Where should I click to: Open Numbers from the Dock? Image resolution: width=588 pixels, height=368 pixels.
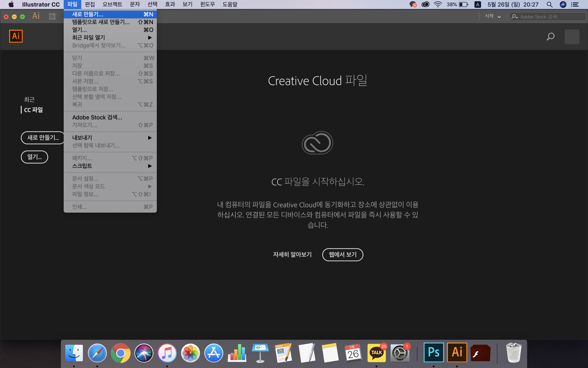point(237,353)
